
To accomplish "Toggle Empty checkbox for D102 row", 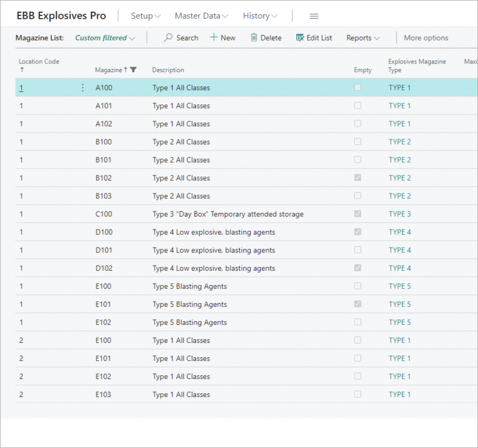I will pyautogui.click(x=358, y=268).
